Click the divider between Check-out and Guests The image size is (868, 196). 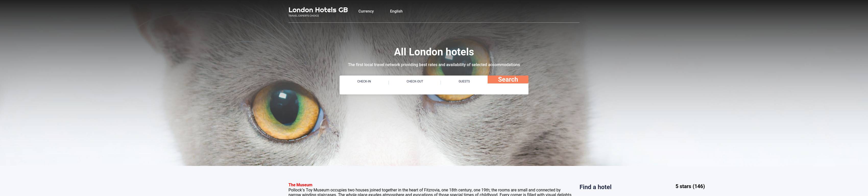click(440, 82)
